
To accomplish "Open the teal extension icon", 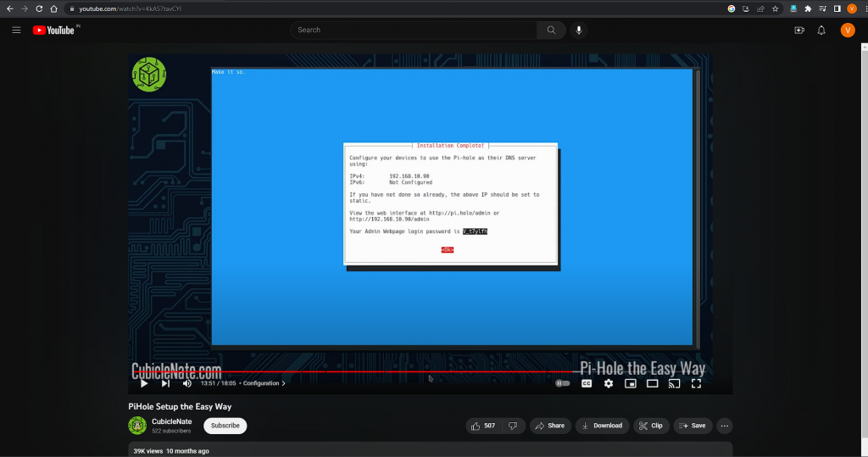I will pyautogui.click(x=793, y=8).
